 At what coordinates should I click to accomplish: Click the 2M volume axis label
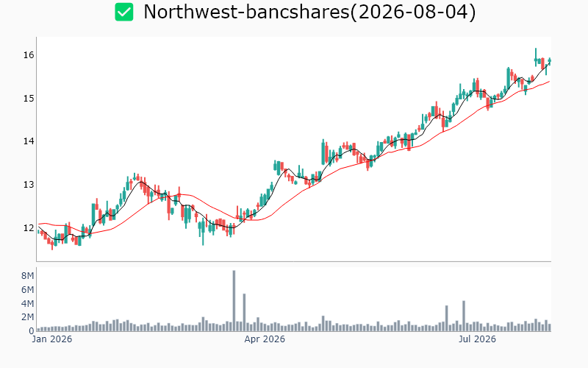[x=27, y=317]
